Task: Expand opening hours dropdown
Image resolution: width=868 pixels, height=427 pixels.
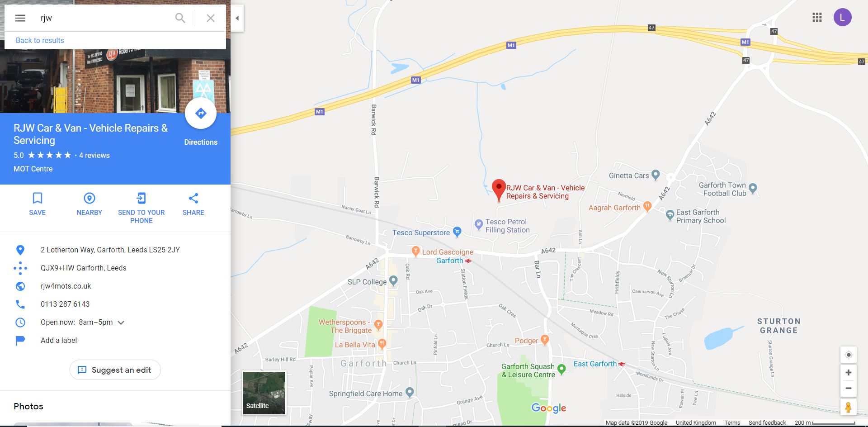Action: click(x=121, y=323)
